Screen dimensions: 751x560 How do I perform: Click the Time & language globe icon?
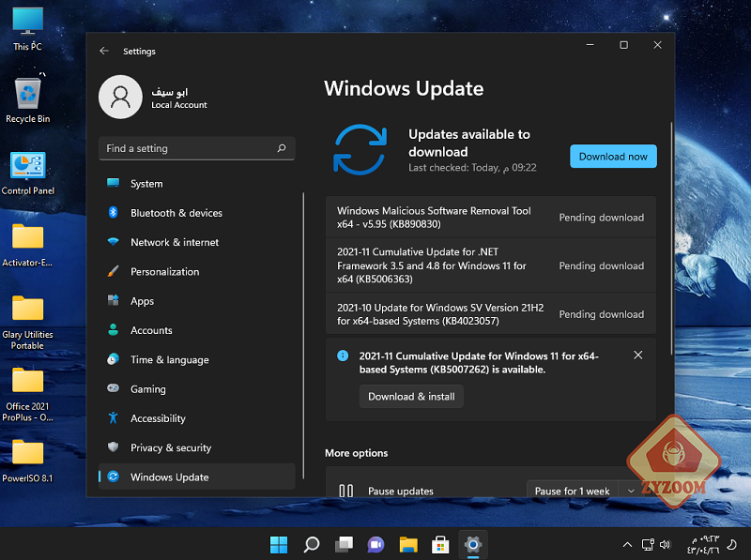pyautogui.click(x=113, y=359)
